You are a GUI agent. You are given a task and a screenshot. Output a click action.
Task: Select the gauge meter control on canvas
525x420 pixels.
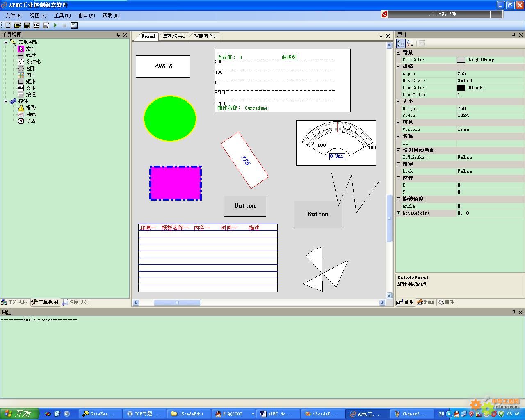click(336, 143)
